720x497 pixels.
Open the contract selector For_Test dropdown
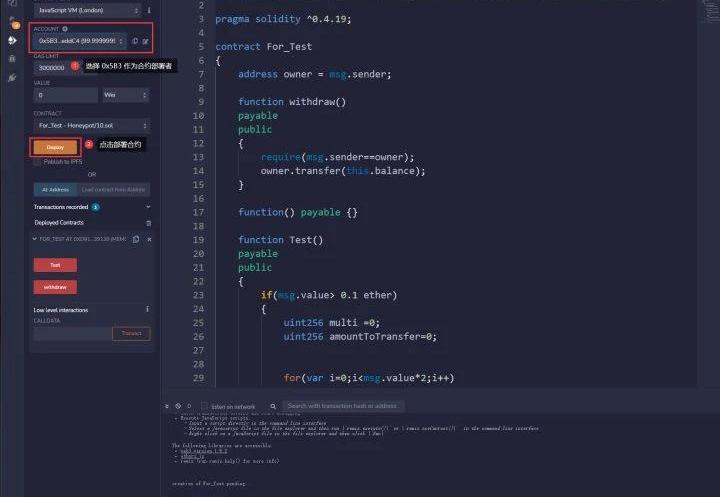coord(91,125)
